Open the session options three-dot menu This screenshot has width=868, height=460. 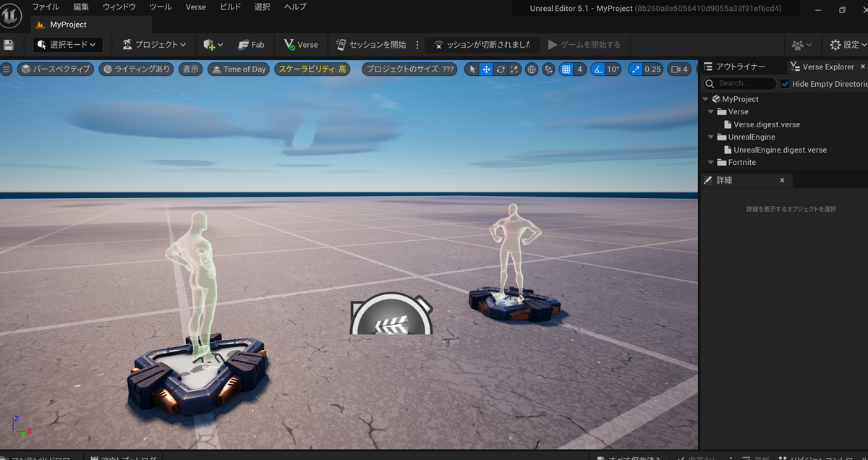click(x=417, y=45)
